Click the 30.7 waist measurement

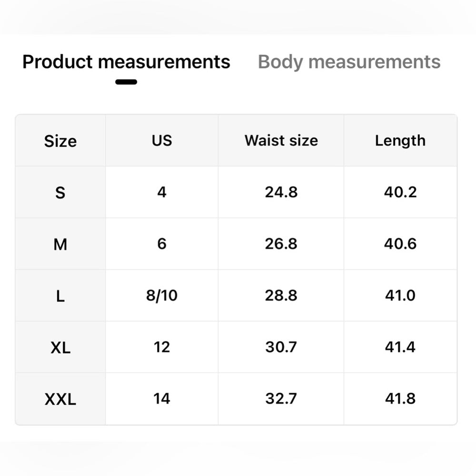(x=281, y=347)
